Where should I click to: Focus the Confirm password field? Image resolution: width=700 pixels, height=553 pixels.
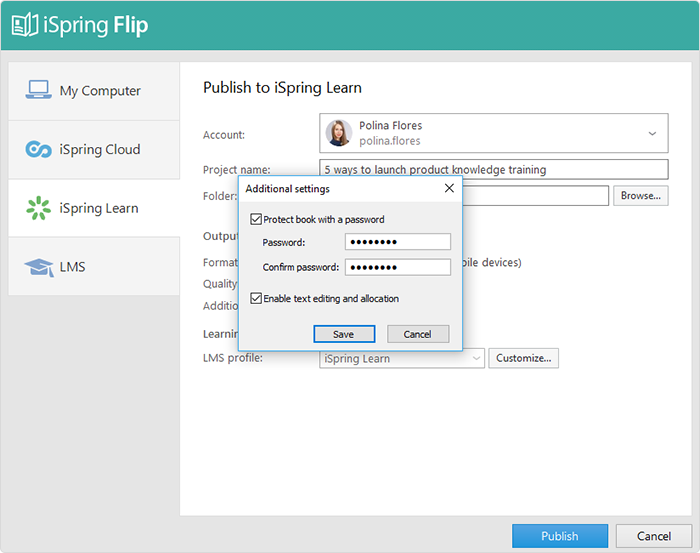(398, 267)
